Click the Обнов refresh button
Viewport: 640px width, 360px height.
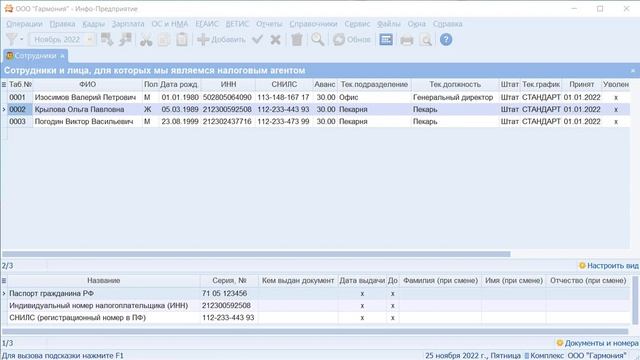pos(352,40)
